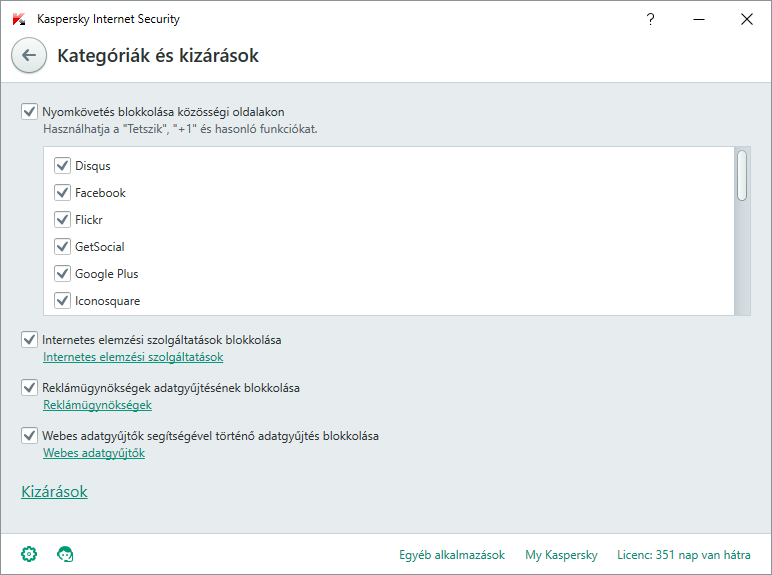The image size is (772, 575).
Task: Open the Kizárások link
Action: coord(54,491)
